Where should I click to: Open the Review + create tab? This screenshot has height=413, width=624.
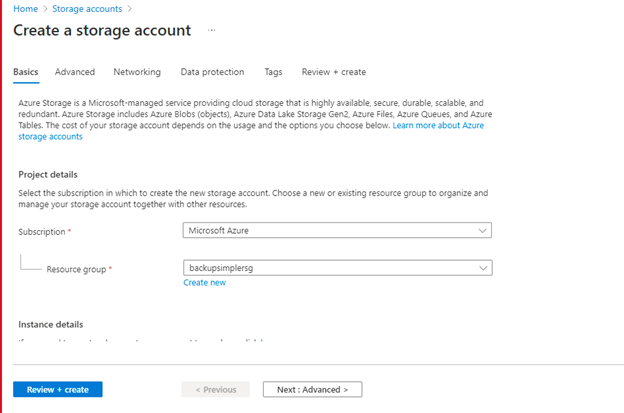pyautogui.click(x=333, y=72)
